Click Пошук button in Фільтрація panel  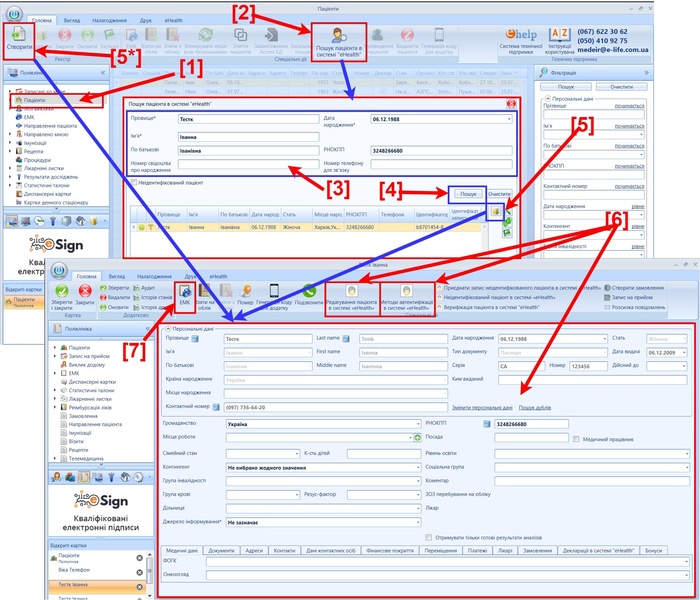tap(566, 87)
